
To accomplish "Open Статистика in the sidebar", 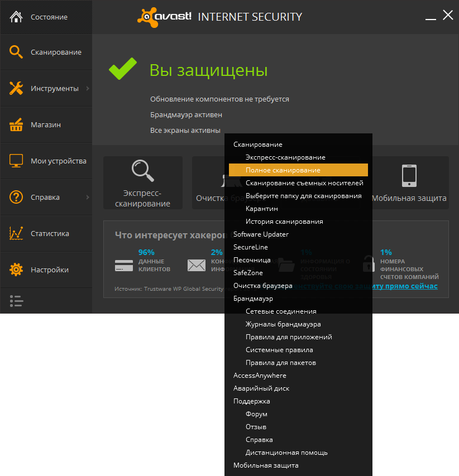I will [x=46, y=233].
